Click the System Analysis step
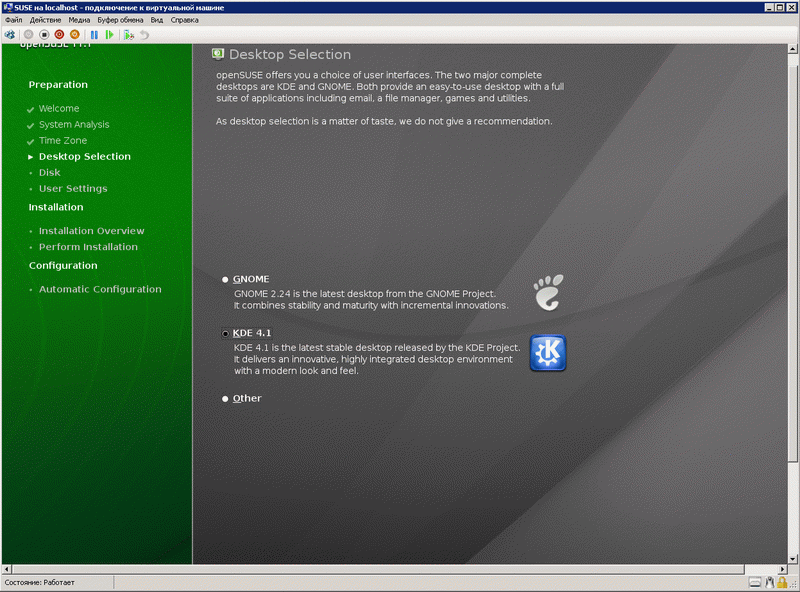The height and width of the screenshot is (592, 800). pos(74,125)
